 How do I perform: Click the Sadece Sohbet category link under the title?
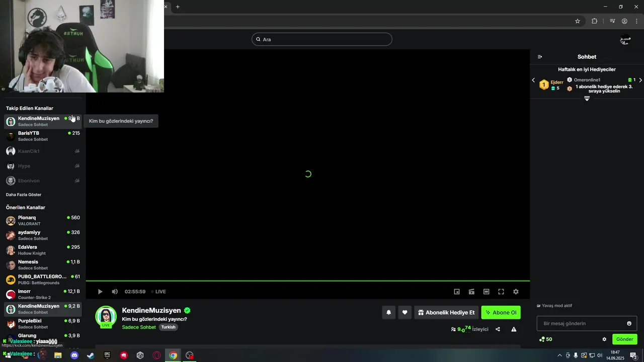click(x=139, y=327)
